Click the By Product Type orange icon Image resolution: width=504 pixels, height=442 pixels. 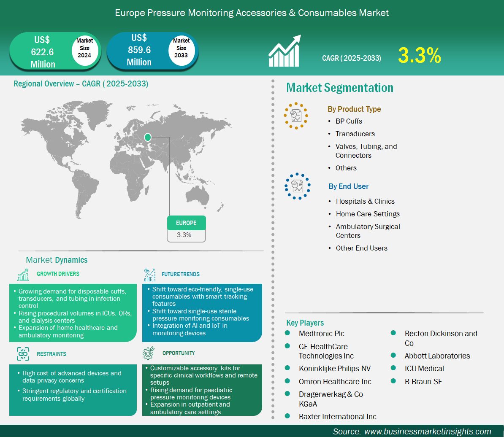pyautogui.click(x=296, y=116)
